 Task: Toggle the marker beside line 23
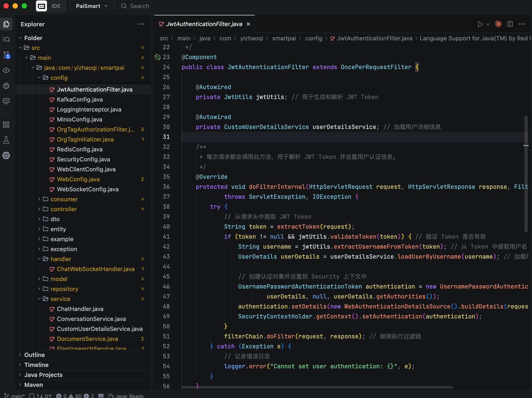point(158,57)
